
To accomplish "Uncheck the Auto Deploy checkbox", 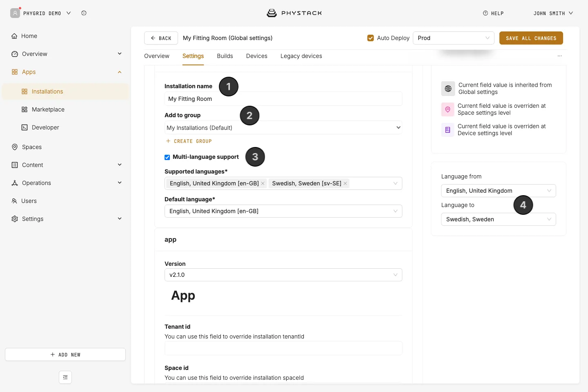I will pos(370,38).
